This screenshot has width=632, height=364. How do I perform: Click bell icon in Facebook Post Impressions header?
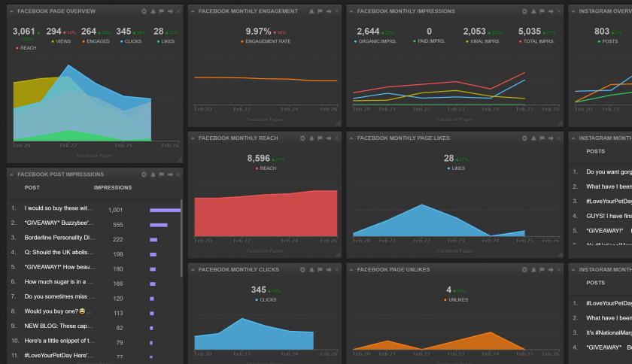pyautogui.click(x=153, y=174)
